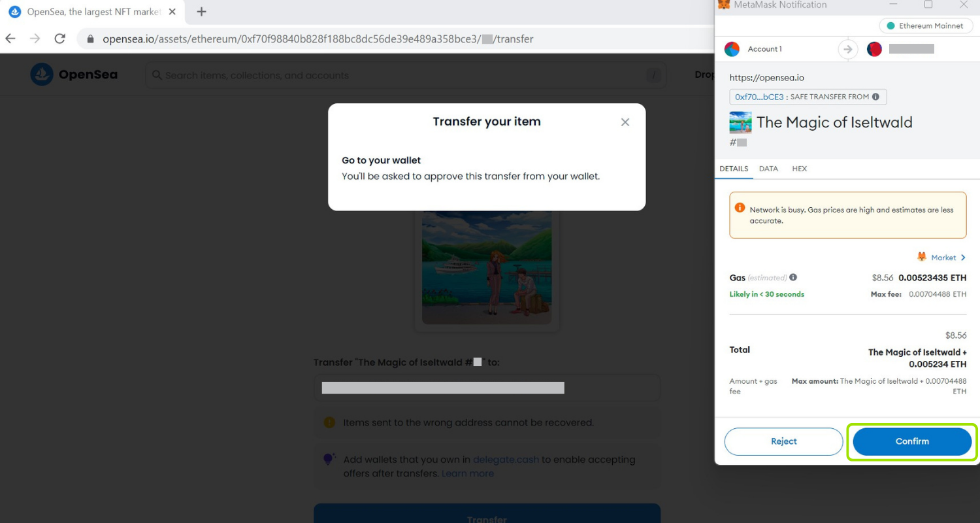This screenshot has height=523, width=980.
Task: Click the OpenSea logo
Action: [x=74, y=75]
